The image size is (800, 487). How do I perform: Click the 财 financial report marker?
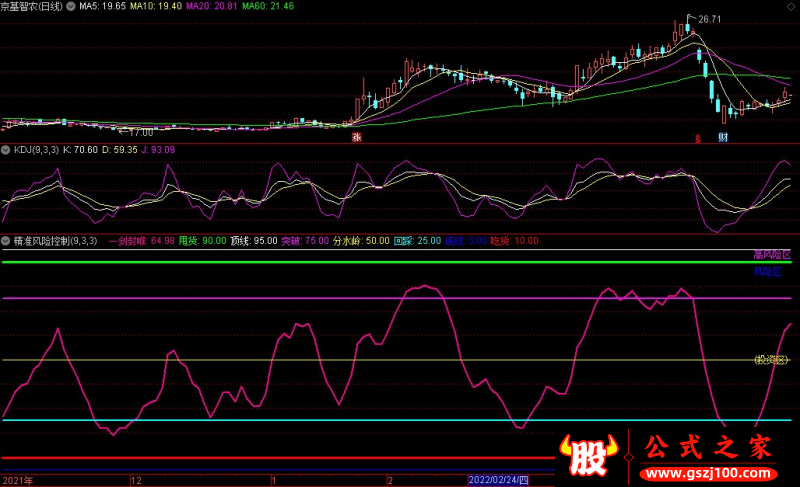[722, 137]
